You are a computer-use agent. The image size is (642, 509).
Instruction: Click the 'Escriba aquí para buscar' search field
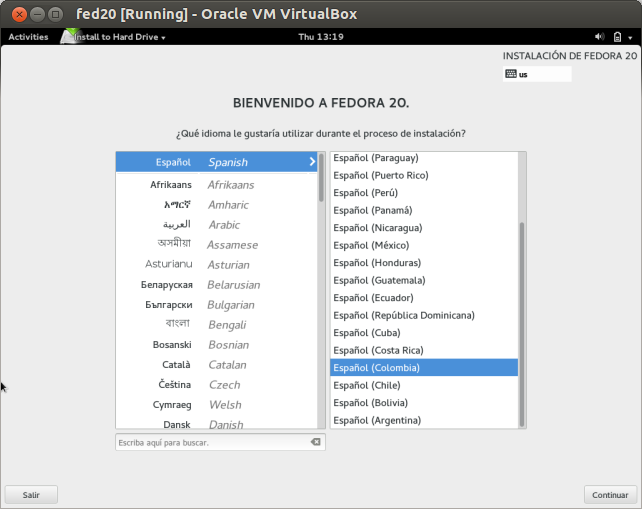tap(220, 442)
